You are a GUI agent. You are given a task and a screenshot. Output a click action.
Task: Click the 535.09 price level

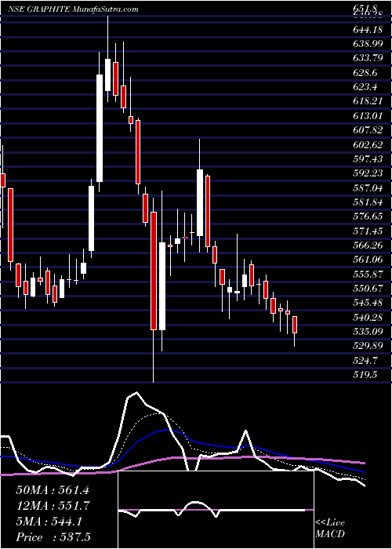pyautogui.click(x=369, y=331)
